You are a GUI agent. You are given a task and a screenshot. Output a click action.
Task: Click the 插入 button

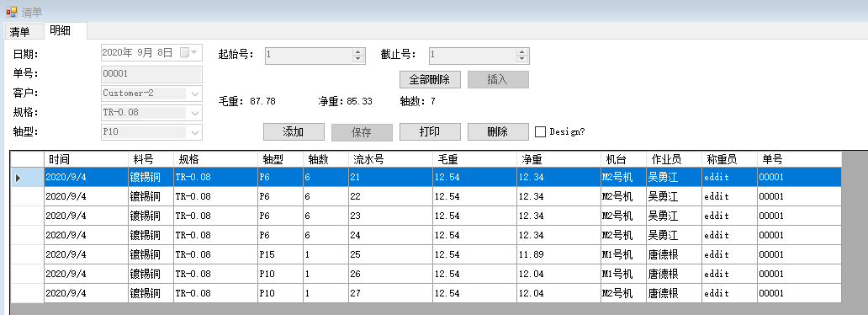pos(498,79)
